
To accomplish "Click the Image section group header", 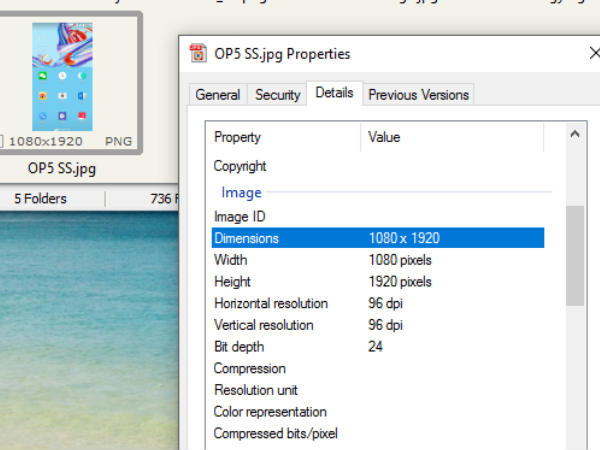I will coord(241,192).
